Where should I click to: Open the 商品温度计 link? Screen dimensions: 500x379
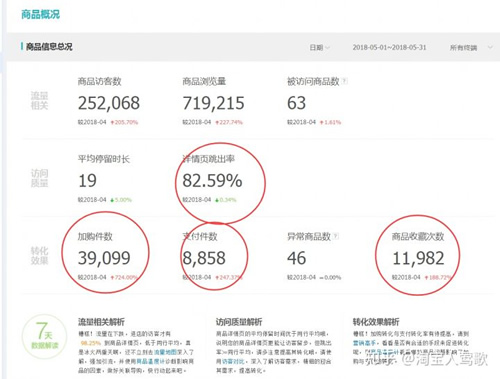[150, 361]
